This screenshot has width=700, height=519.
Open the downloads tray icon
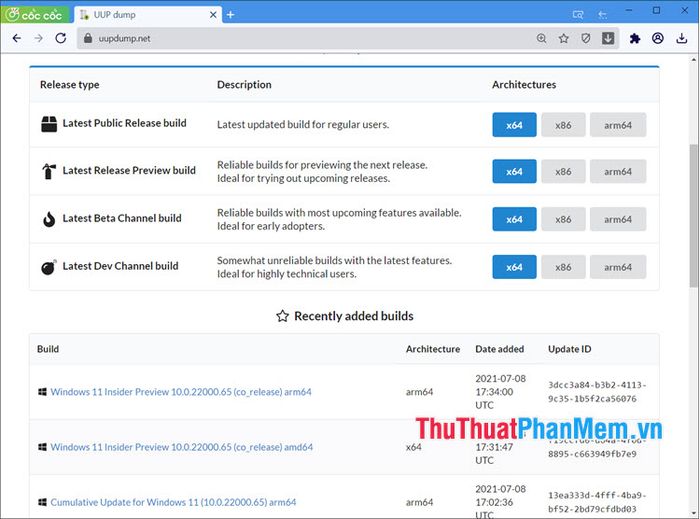[681, 38]
